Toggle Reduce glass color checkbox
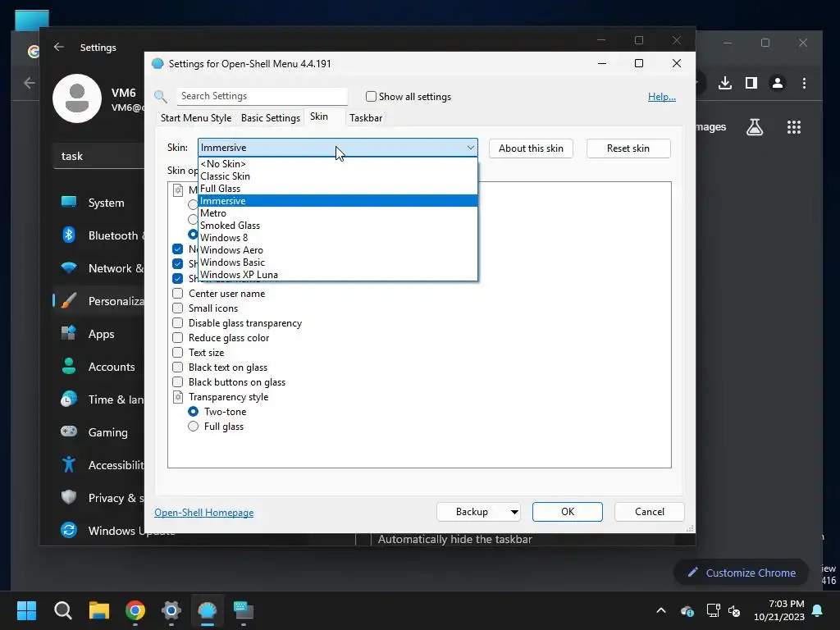The image size is (840, 630). (178, 338)
